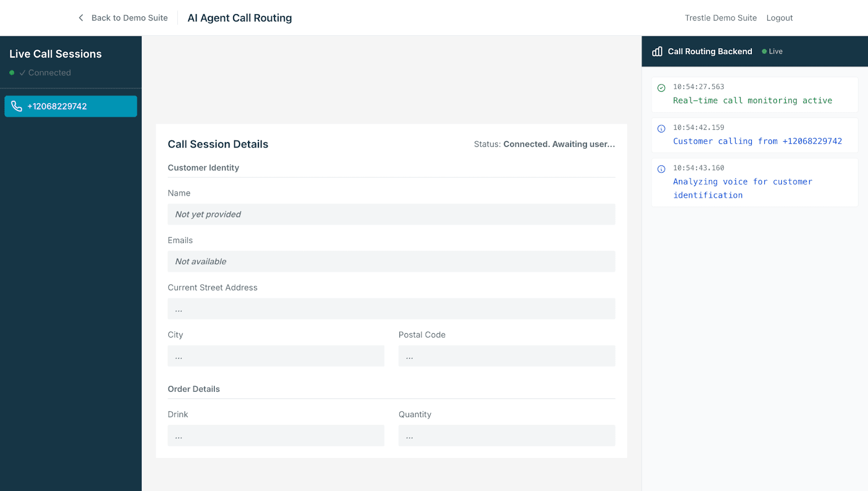The width and height of the screenshot is (868, 491).
Task: Go back to Demo Suite
Action: [129, 18]
